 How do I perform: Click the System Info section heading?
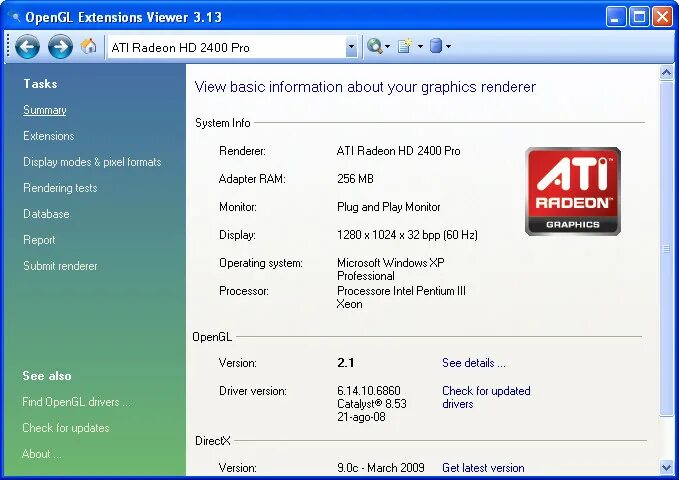[223, 123]
